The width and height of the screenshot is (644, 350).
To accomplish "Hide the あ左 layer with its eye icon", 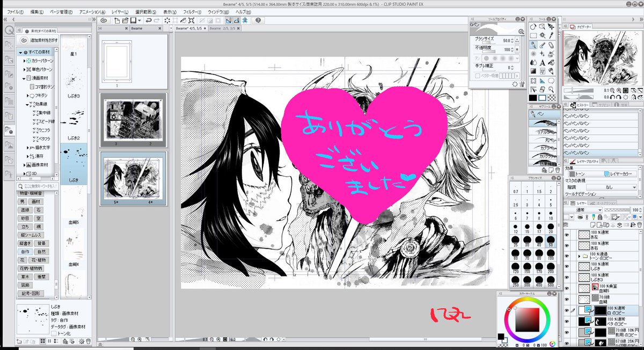I will (566, 235).
